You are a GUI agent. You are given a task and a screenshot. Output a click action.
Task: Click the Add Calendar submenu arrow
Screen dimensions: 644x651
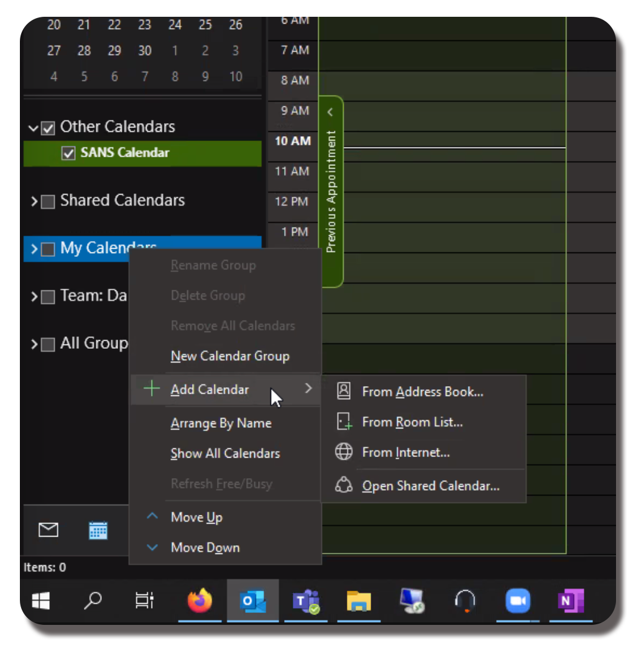point(308,388)
